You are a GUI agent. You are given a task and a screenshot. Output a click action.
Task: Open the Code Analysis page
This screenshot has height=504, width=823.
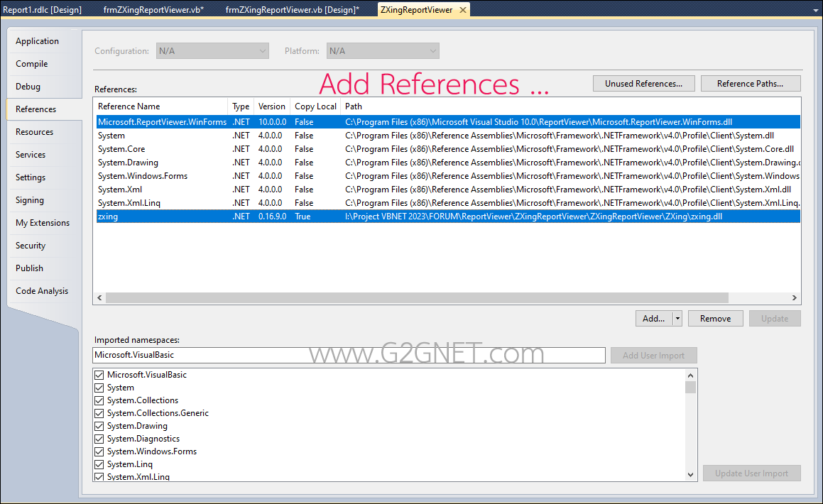pos(42,291)
